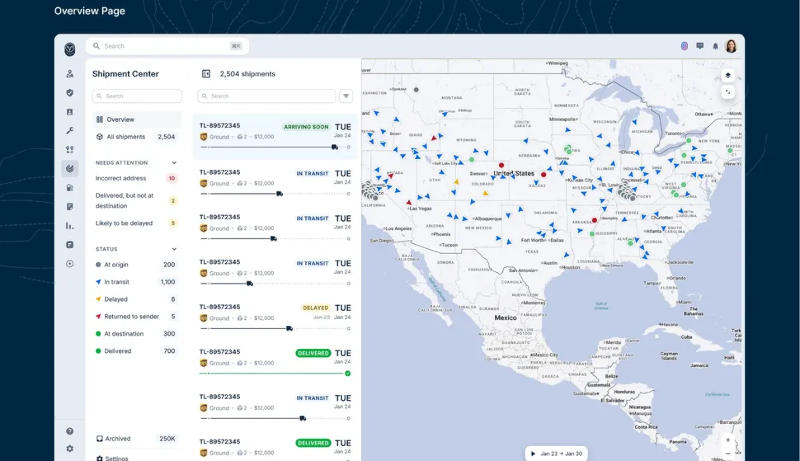Open the people/organization rail icon
Screen dimensions: 800x461
coord(70,74)
